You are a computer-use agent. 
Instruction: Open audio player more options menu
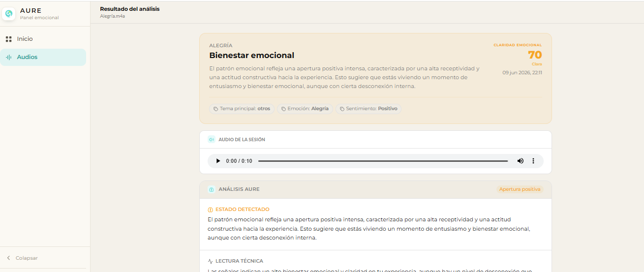533,161
